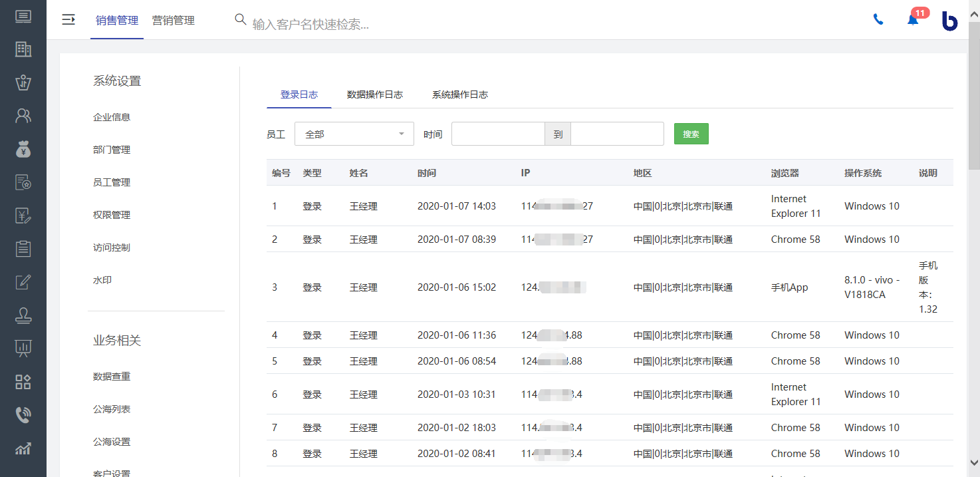
Task: Click the blue "b" logo at top right
Action: coord(949,21)
